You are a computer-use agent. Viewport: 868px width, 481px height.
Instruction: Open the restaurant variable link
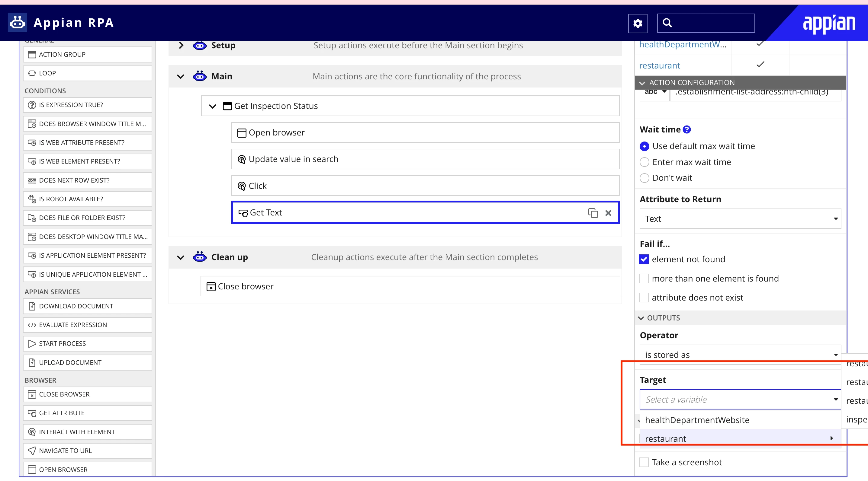pos(659,65)
